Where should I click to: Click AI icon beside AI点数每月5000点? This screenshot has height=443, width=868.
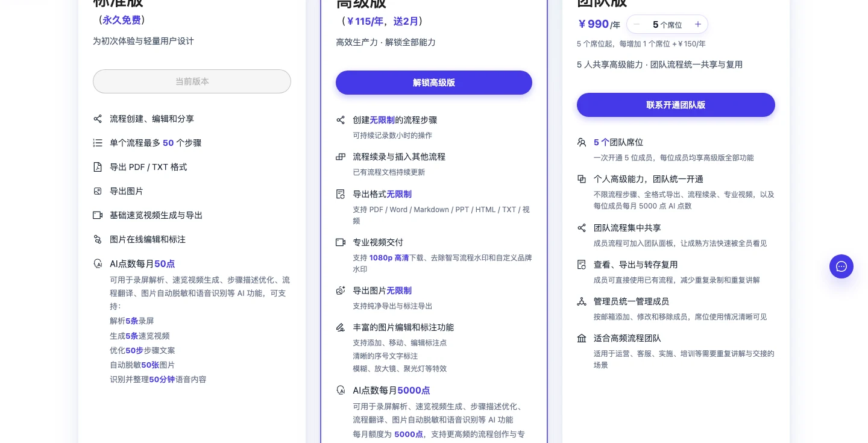pyautogui.click(x=341, y=391)
